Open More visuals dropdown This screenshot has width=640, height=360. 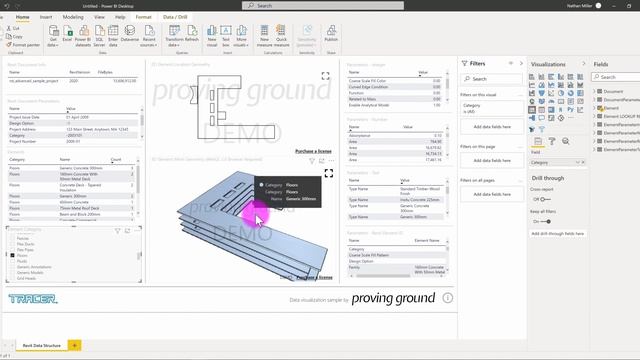point(241,36)
